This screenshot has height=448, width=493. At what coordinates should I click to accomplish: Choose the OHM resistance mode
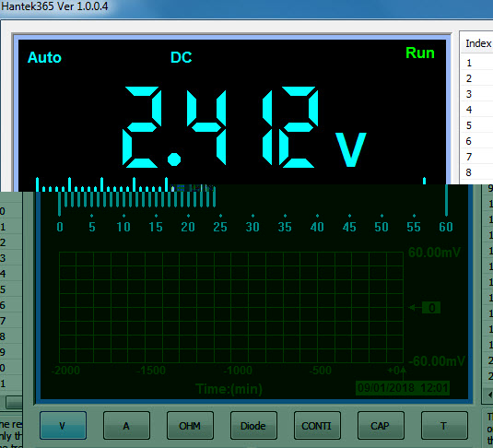pyautogui.click(x=190, y=425)
